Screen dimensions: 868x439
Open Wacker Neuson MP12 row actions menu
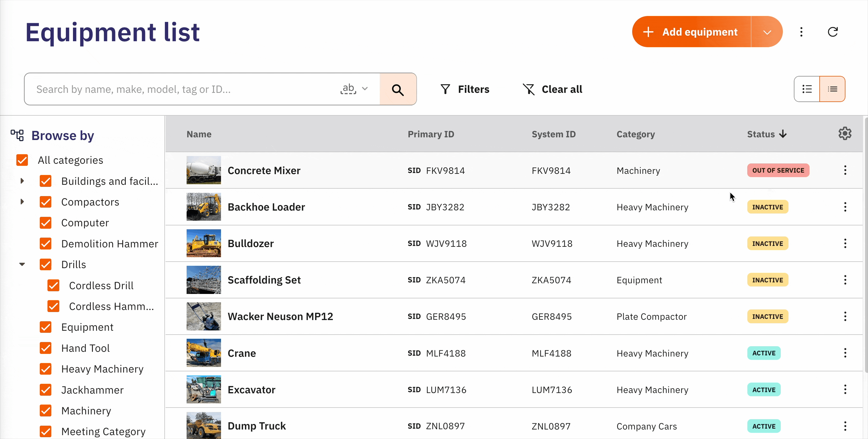845,316
